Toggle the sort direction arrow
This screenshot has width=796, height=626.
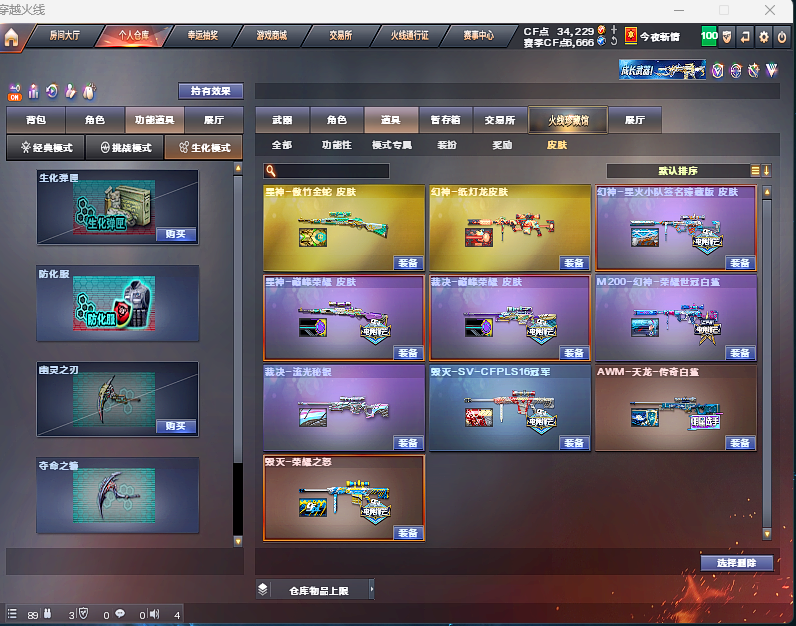767,171
